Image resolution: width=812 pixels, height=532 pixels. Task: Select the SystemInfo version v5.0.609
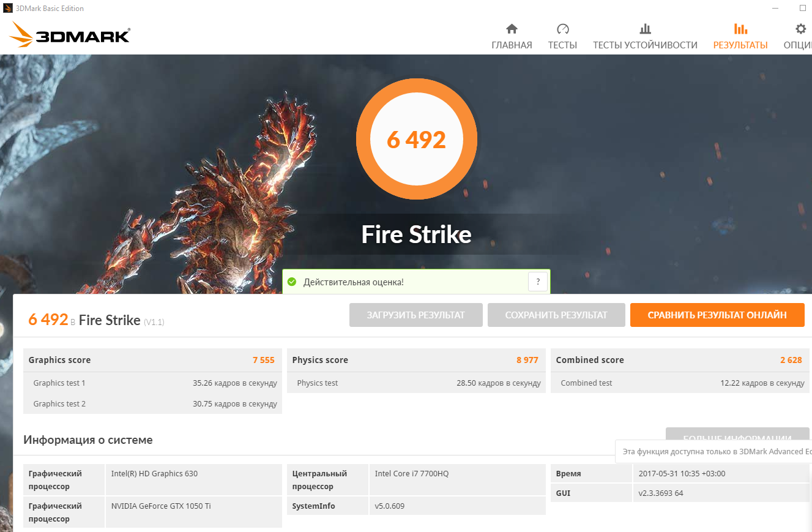[x=390, y=506]
